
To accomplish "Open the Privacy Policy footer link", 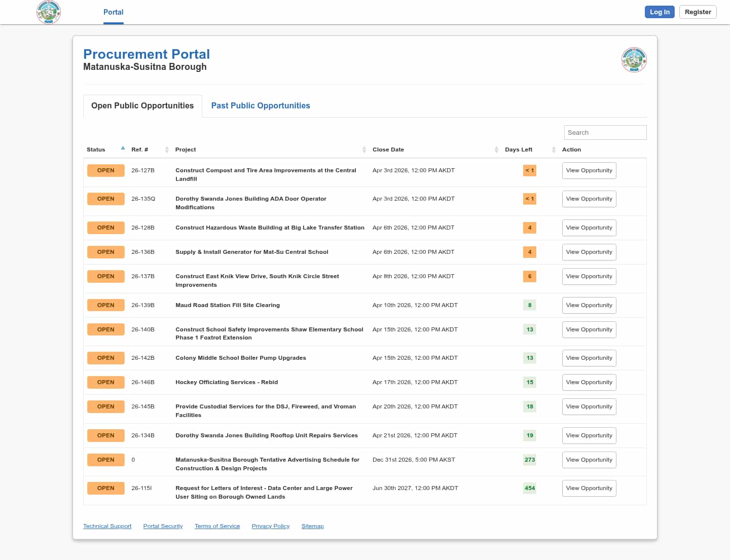I will [x=270, y=526].
